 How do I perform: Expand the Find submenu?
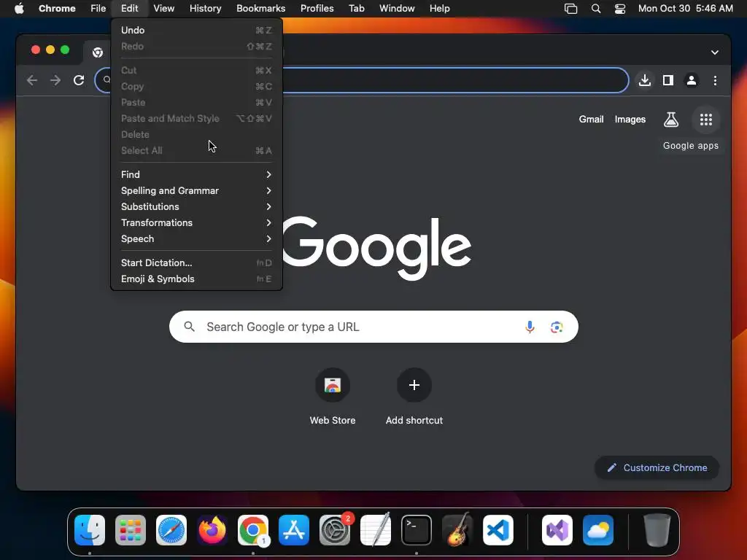pos(196,175)
